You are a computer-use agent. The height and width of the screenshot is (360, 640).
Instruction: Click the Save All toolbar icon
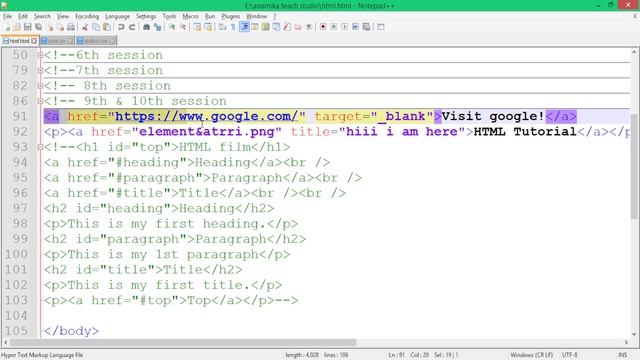coord(38,27)
